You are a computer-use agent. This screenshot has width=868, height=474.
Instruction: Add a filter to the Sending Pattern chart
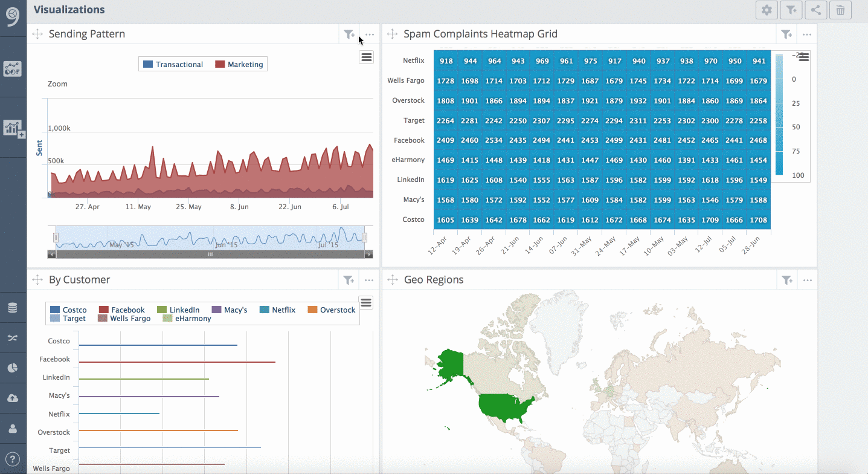click(349, 34)
